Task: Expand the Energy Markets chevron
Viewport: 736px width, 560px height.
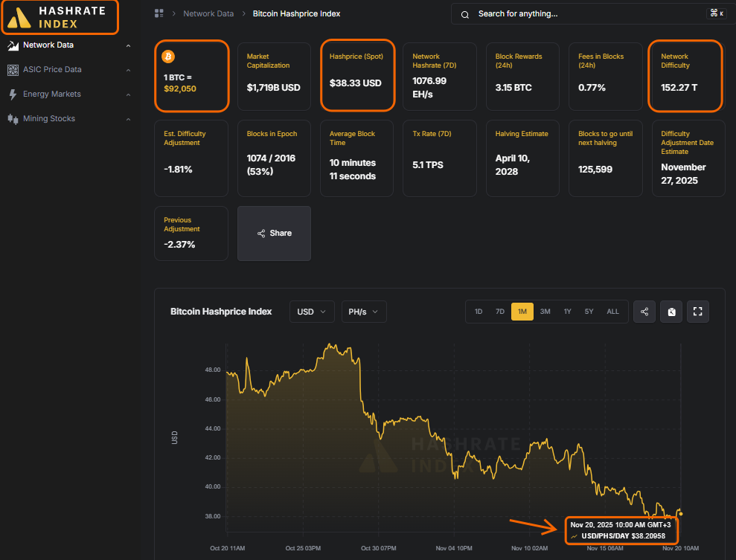Action: (x=128, y=94)
